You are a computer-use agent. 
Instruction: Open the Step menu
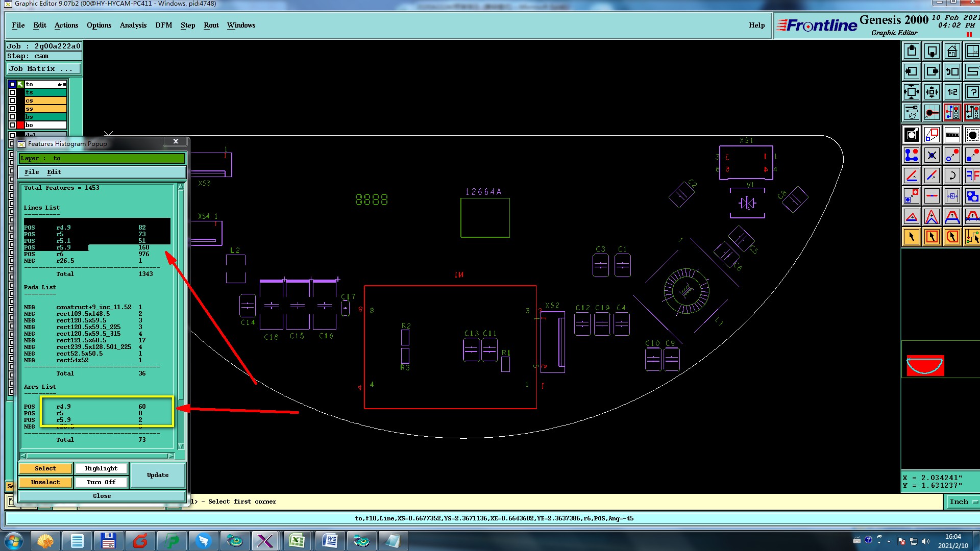coord(188,25)
